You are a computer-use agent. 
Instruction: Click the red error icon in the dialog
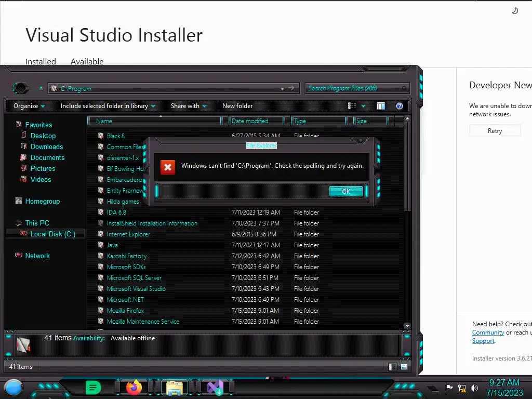point(168,167)
